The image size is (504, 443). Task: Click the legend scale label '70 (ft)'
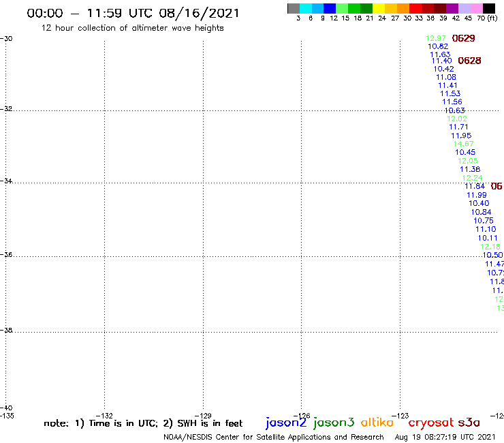point(487,18)
